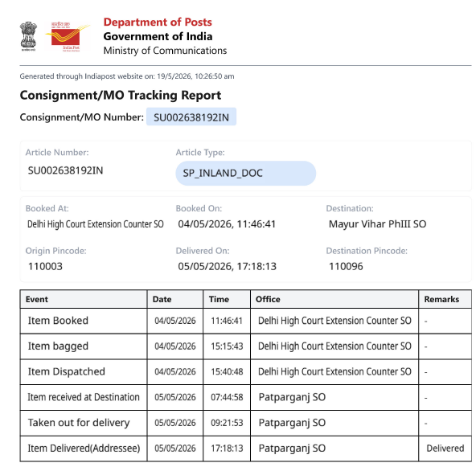Screen dimensions: 476x467
Task: Click the Delivered remark in last row
Action: pos(445,449)
